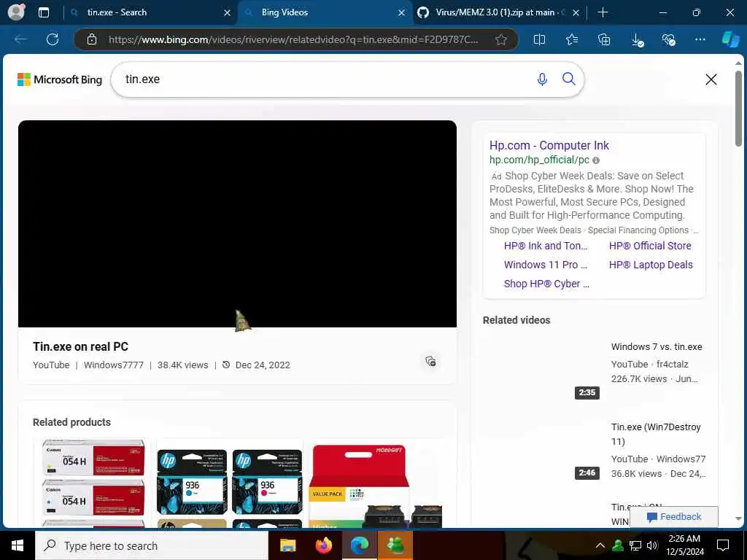The image size is (747, 560).
Task: Show hidden system tray icons
Action: coord(600,545)
